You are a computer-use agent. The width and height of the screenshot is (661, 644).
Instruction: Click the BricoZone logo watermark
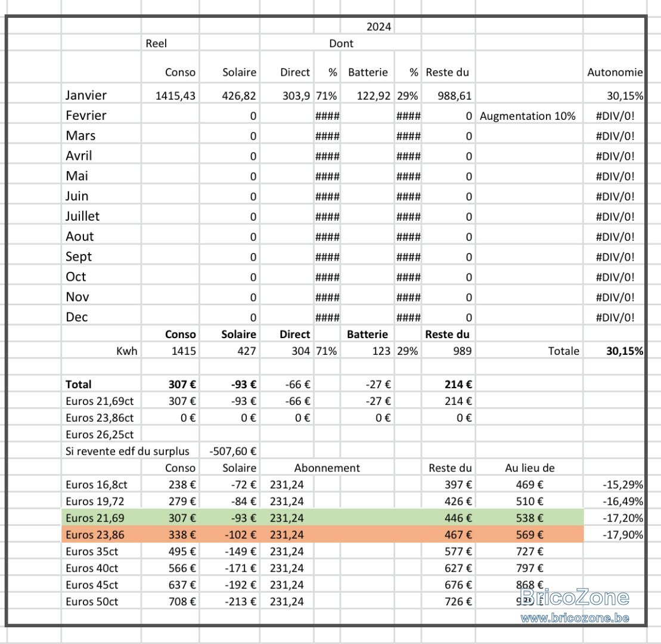[x=574, y=597]
